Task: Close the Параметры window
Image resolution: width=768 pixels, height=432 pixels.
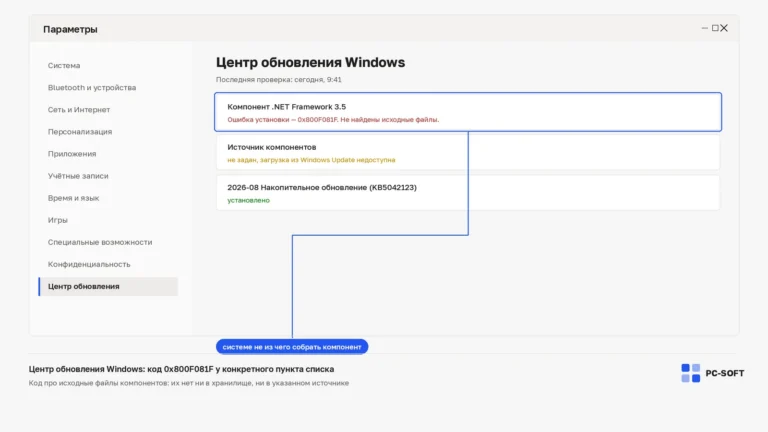Action: [x=724, y=28]
